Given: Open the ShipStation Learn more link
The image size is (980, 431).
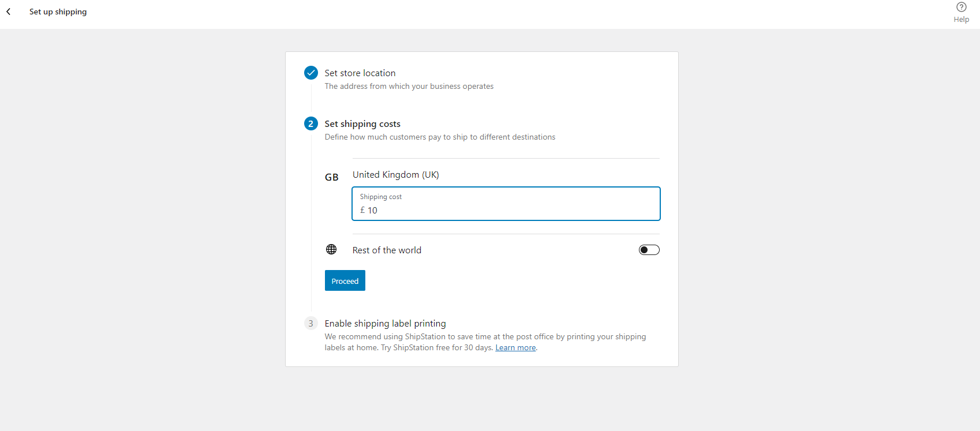Looking at the screenshot, I should click(515, 347).
